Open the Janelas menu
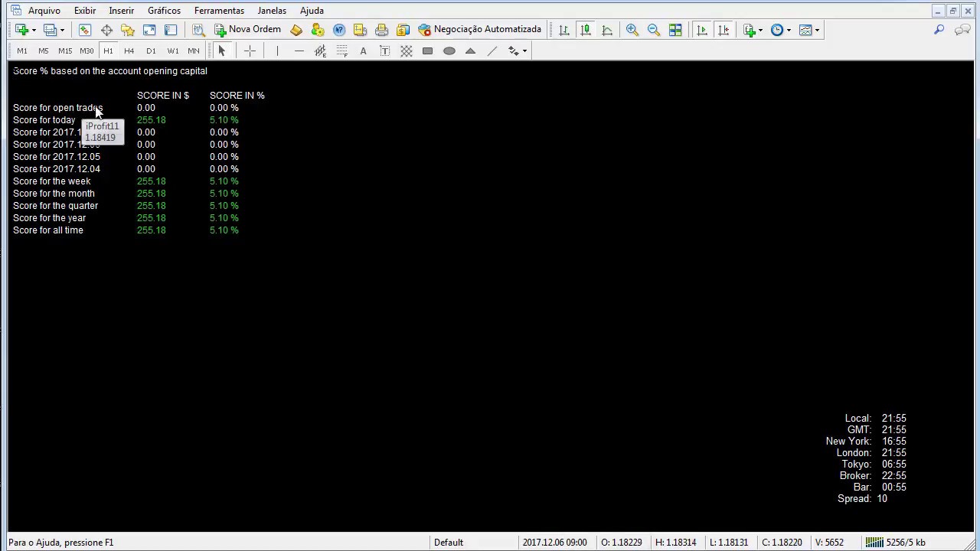The width and height of the screenshot is (980, 551). pyautogui.click(x=272, y=11)
